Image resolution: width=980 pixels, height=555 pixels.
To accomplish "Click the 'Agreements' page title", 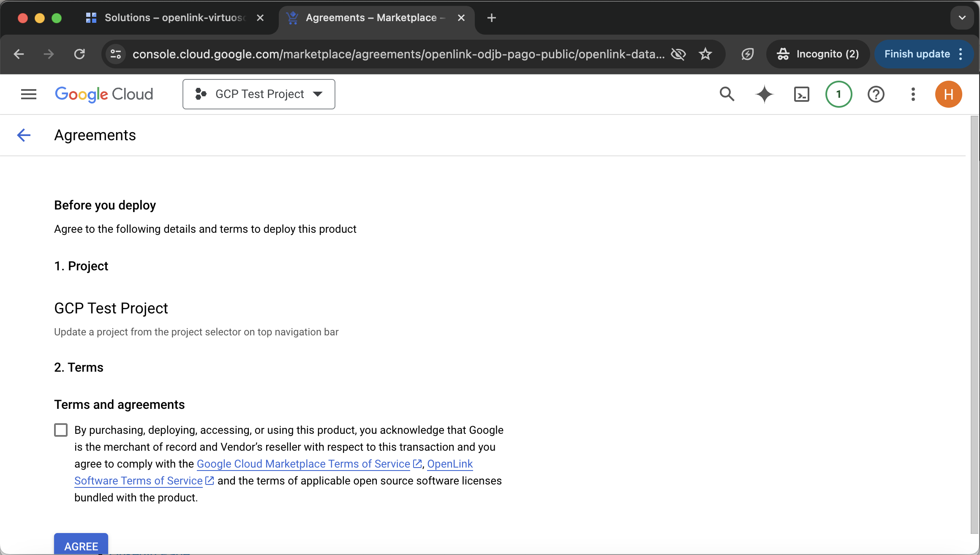I will coord(95,135).
